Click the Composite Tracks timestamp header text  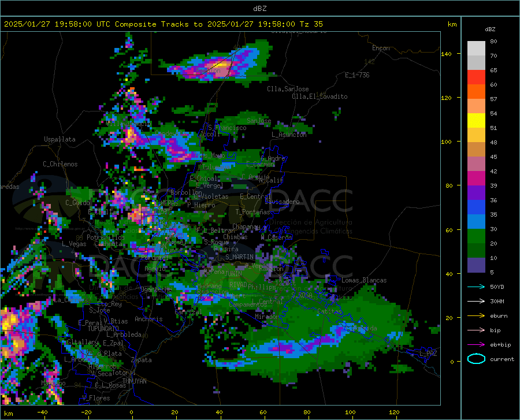click(x=163, y=24)
